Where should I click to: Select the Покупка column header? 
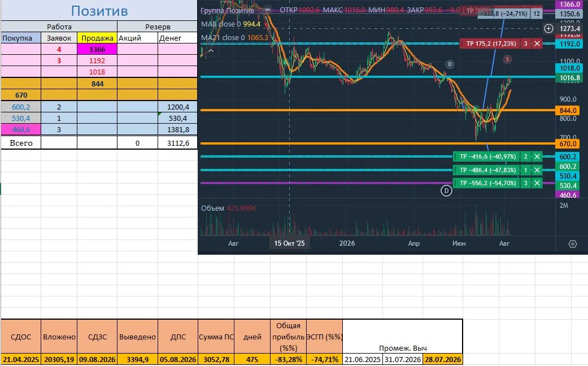(x=21, y=38)
